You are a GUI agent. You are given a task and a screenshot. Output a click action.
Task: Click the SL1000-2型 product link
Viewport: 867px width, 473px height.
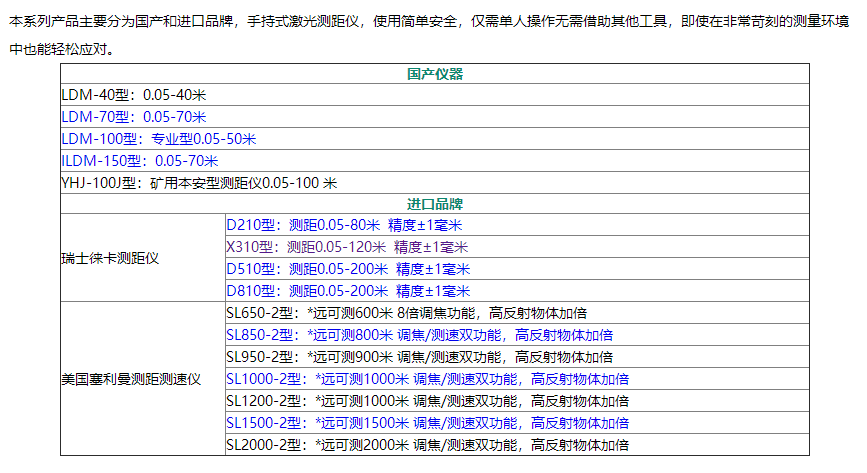427,379
